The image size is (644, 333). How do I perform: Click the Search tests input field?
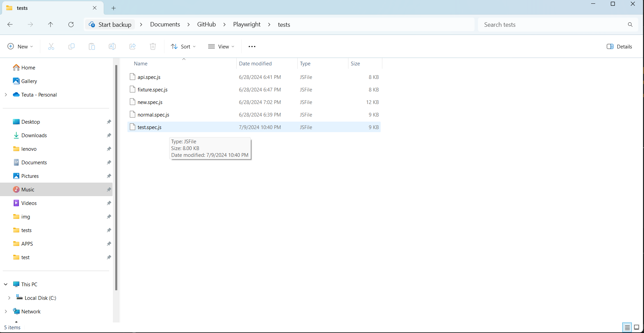(x=552, y=24)
